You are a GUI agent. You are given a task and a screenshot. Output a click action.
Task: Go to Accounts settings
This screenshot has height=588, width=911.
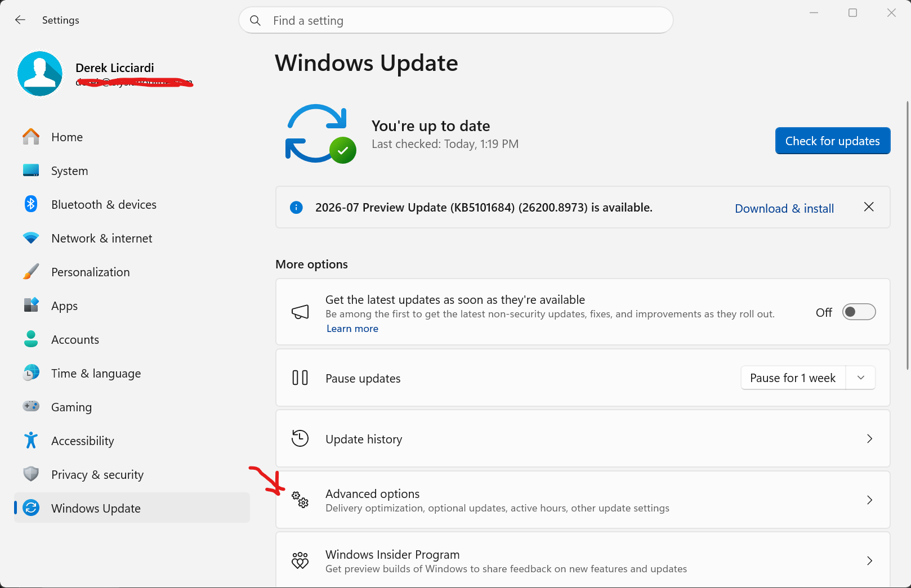(132, 339)
